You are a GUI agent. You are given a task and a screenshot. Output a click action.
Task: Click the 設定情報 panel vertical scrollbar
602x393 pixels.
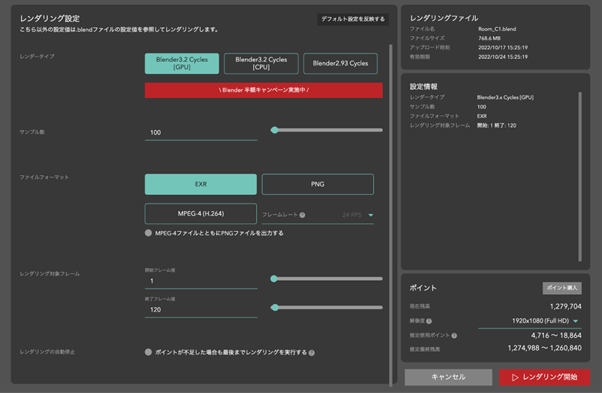(580, 177)
